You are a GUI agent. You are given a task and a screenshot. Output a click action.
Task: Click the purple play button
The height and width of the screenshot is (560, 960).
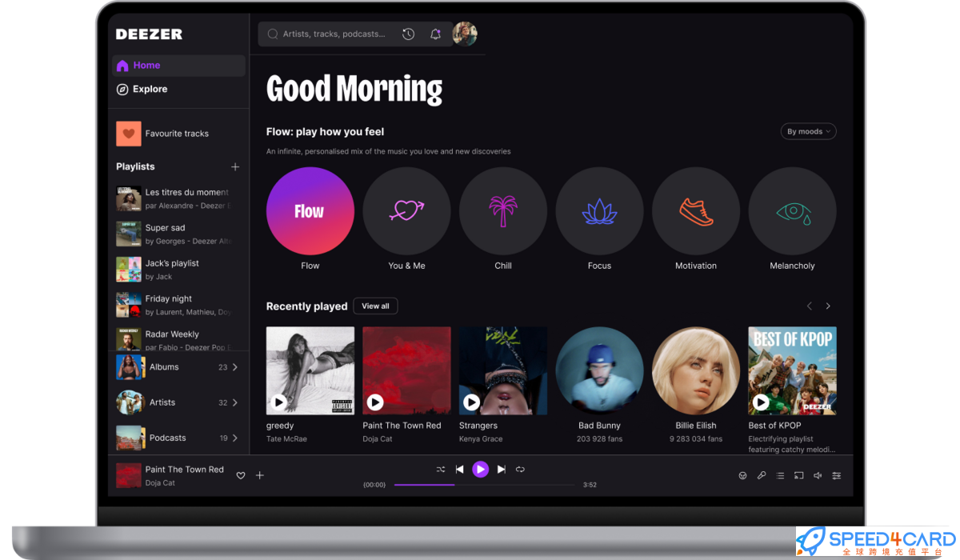pyautogui.click(x=480, y=470)
